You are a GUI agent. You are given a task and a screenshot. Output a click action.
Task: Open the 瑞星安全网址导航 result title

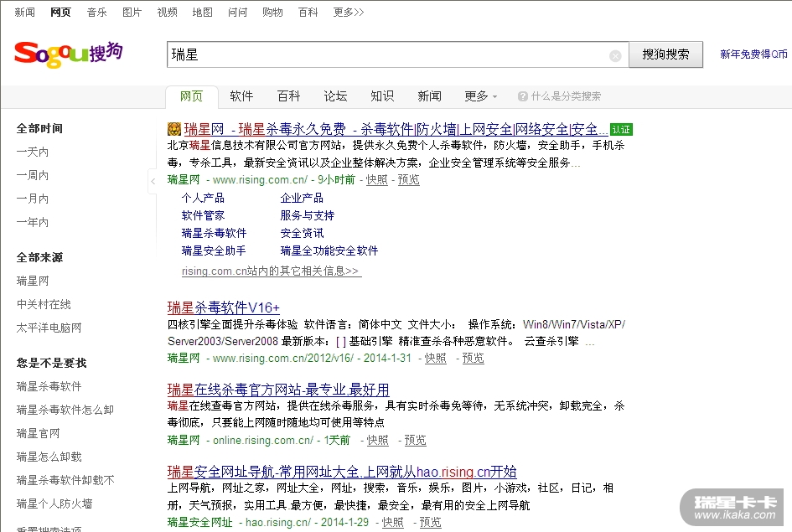pyautogui.click(x=342, y=472)
